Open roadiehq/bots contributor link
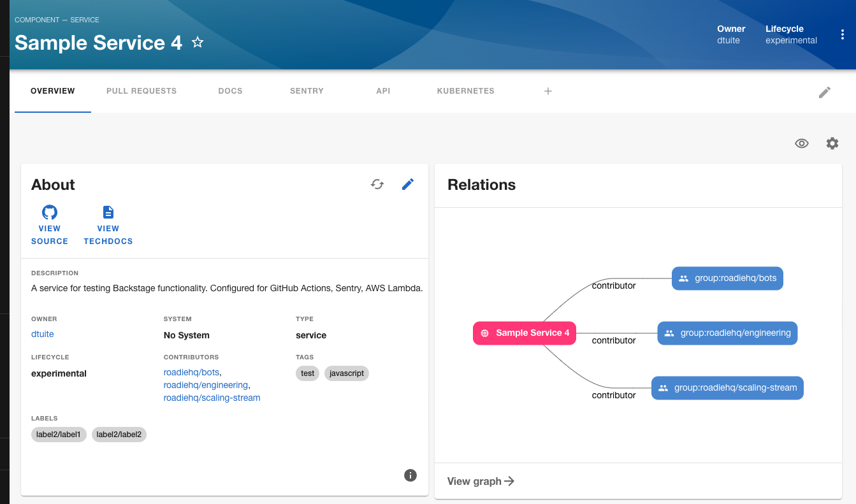856x504 pixels. 191,372
